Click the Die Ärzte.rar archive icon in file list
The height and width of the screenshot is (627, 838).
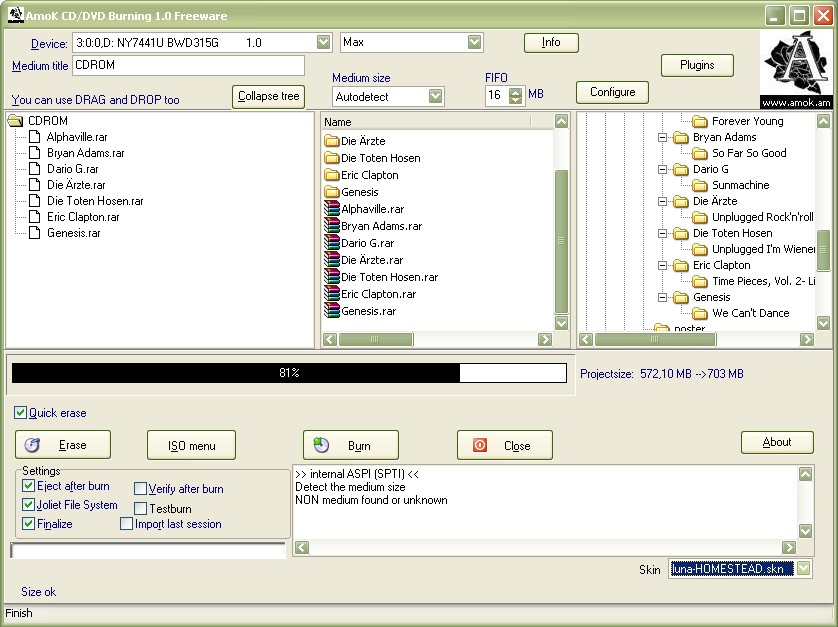point(332,260)
